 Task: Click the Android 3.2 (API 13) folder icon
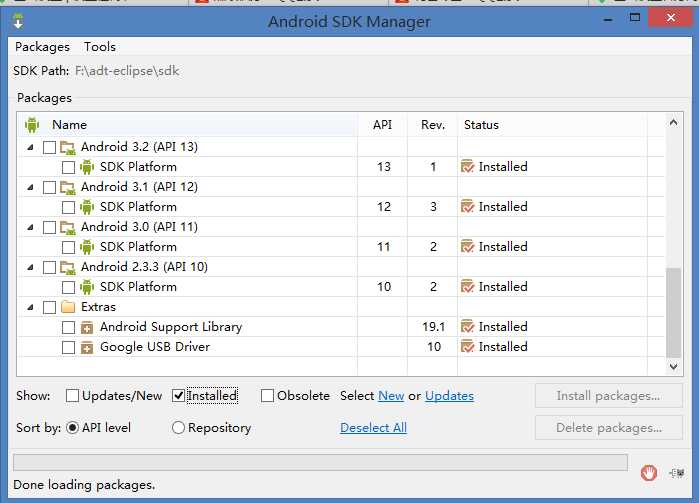68,148
